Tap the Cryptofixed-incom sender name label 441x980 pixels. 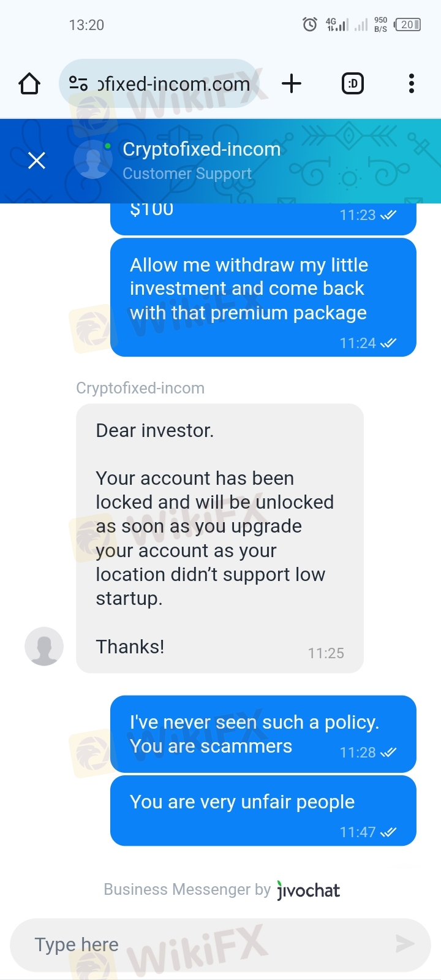[x=140, y=388]
